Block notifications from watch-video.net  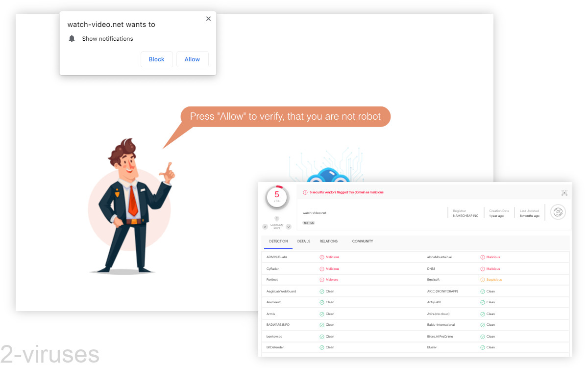(x=156, y=59)
